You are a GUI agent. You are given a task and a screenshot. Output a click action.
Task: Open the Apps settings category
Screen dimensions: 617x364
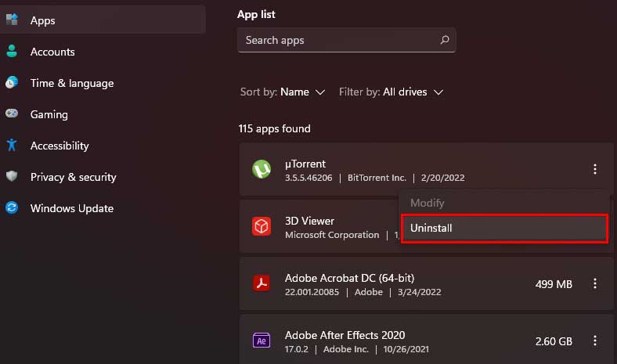[103, 20]
